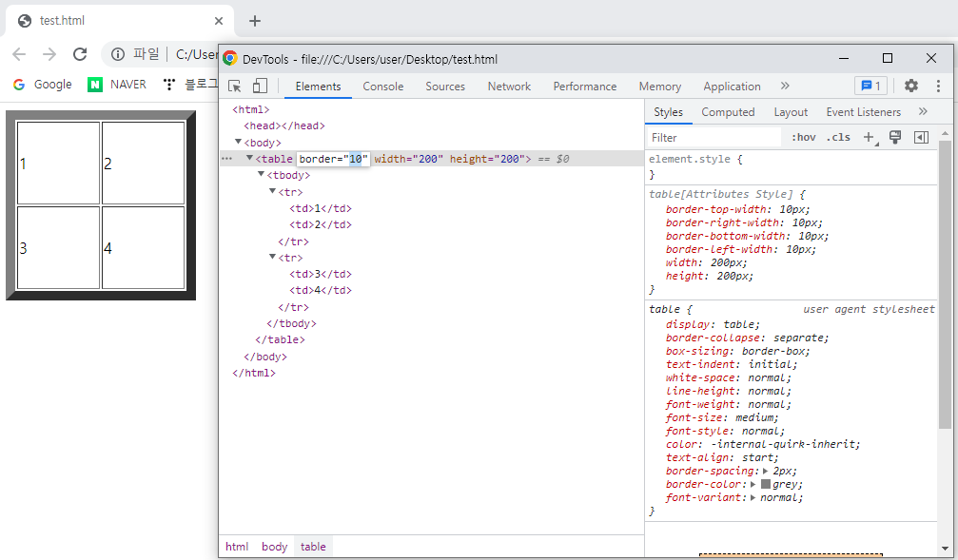Screen dimensions: 958x560
Task: Select the <td>4</td> DOM node
Action: (x=321, y=291)
